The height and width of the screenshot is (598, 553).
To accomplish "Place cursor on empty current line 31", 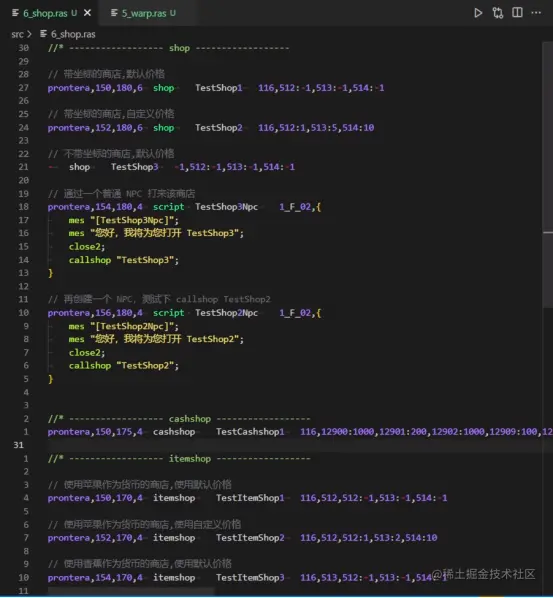I will 294,445.
